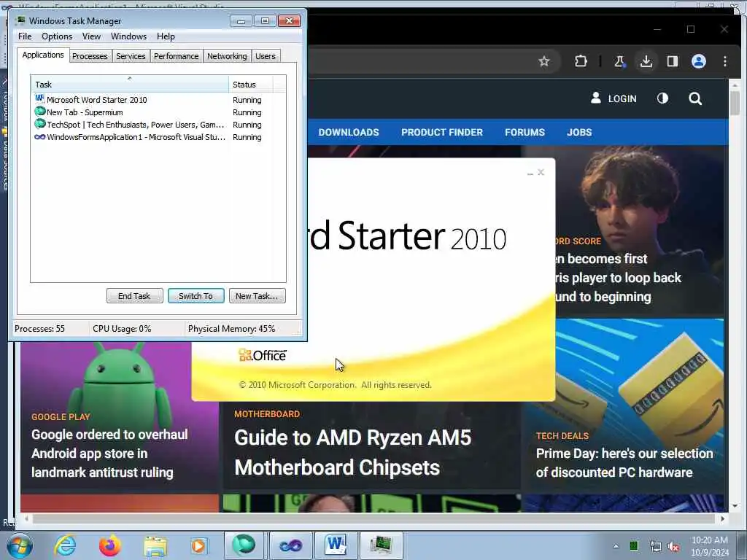Close the Word Starter splash screen
747x560 pixels.
541,172
